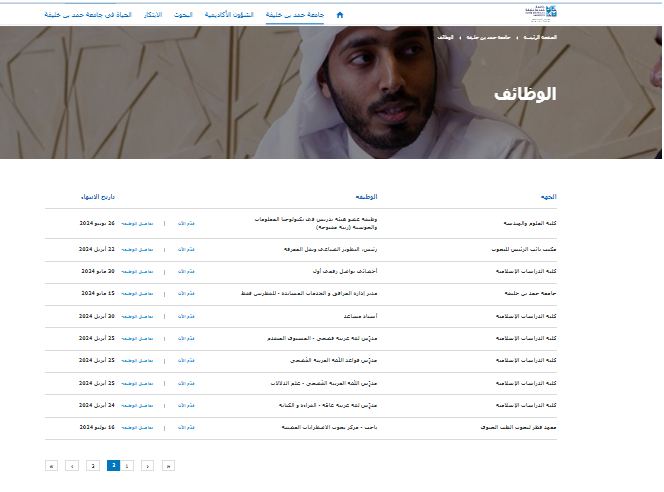Click the home icon in navigation bar
The width and height of the screenshot is (664, 492).
point(340,15)
